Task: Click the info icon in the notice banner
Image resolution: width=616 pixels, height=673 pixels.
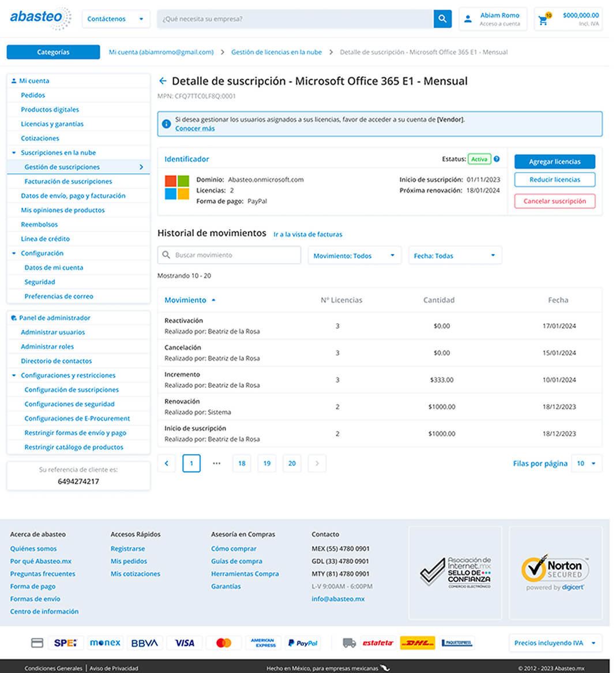Action: [166, 124]
